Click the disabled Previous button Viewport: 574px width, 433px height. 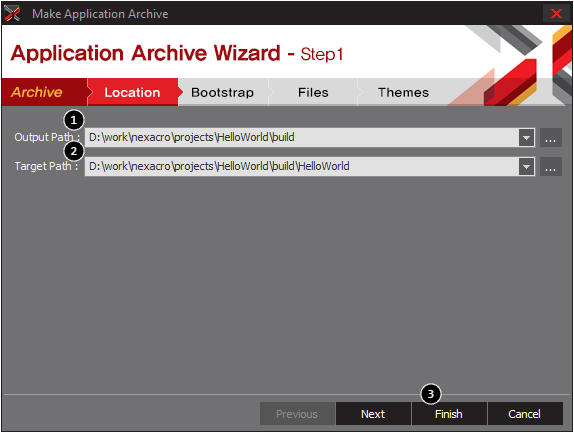[x=297, y=414]
